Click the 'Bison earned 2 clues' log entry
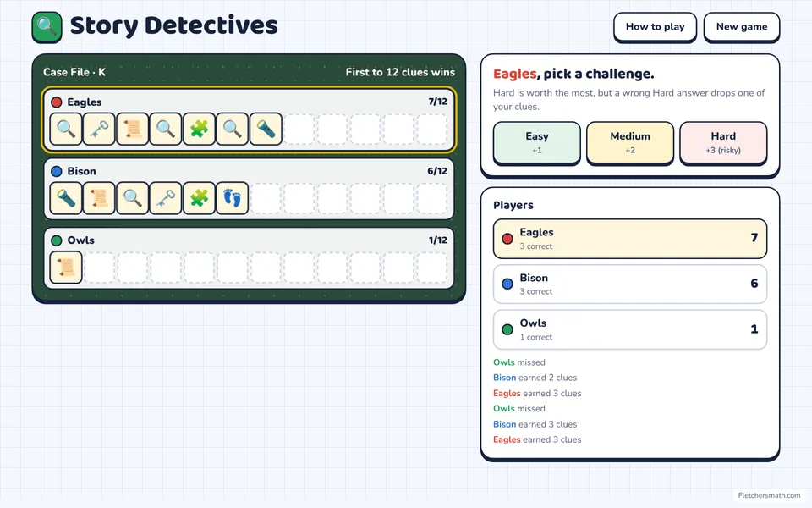This screenshot has width=812, height=508. click(535, 378)
